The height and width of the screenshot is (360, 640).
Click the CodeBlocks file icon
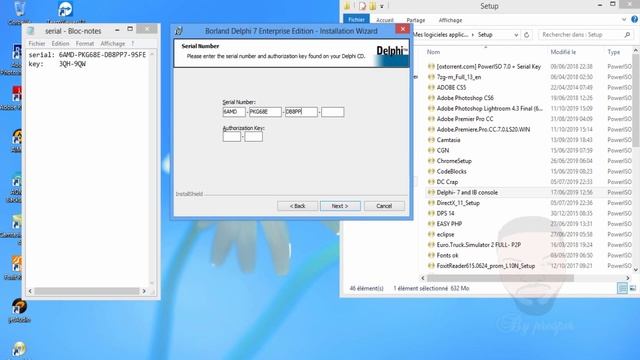point(431,171)
